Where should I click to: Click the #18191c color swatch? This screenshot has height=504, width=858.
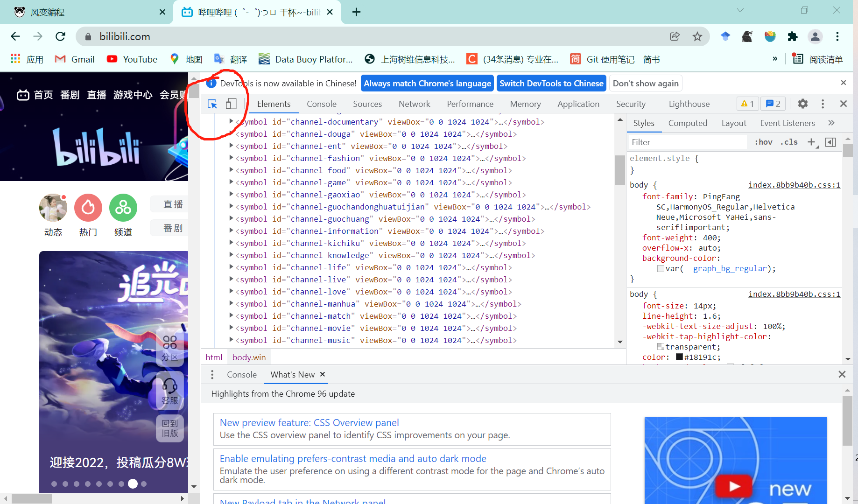point(680,357)
